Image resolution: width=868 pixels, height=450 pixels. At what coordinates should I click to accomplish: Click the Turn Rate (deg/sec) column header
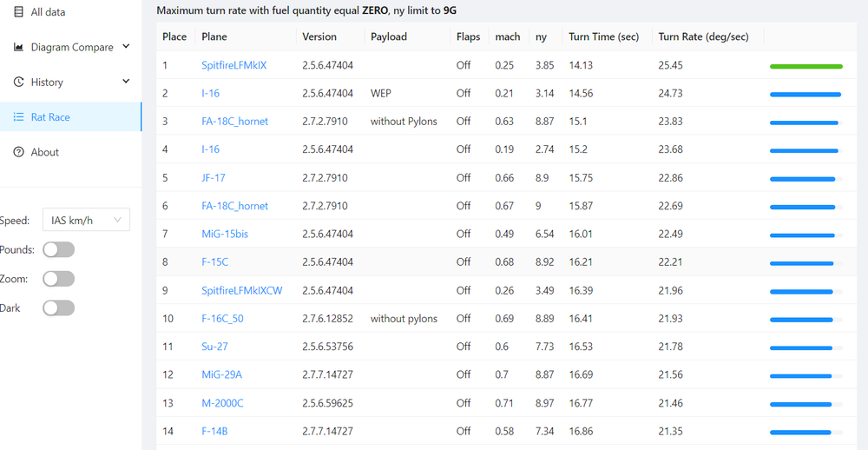703,36
